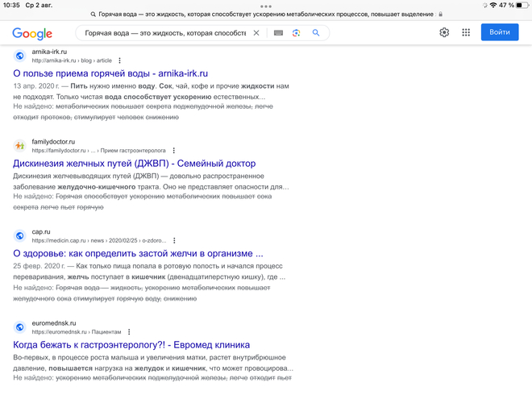
Task: Click the Войти sign-in button
Action: tap(500, 32)
